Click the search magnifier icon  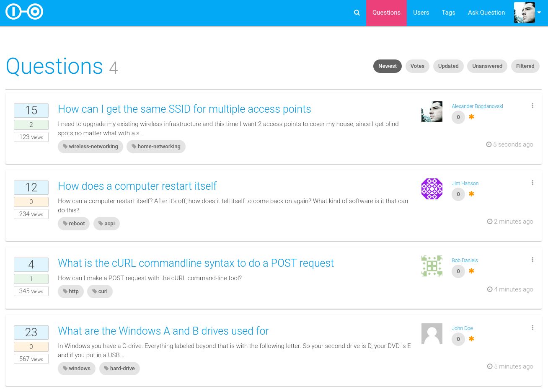click(357, 13)
